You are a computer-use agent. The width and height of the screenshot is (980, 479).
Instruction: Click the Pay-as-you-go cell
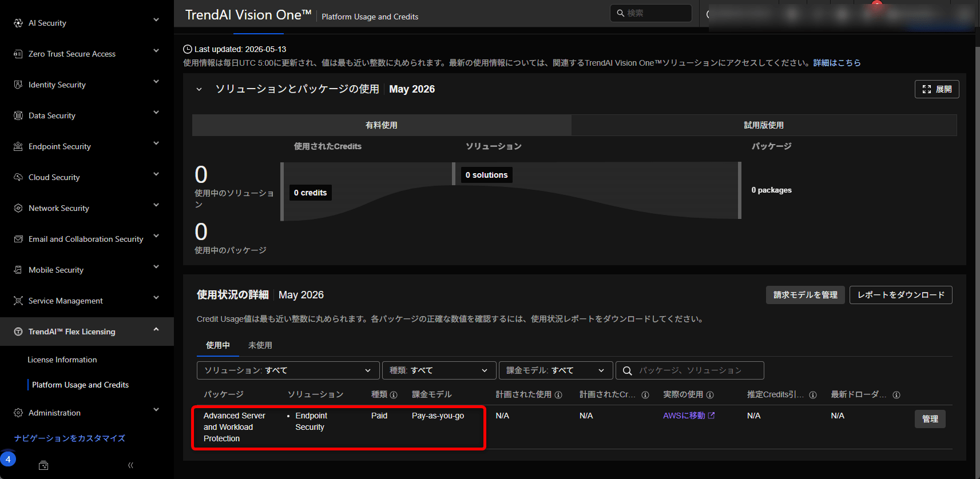[438, 416]
